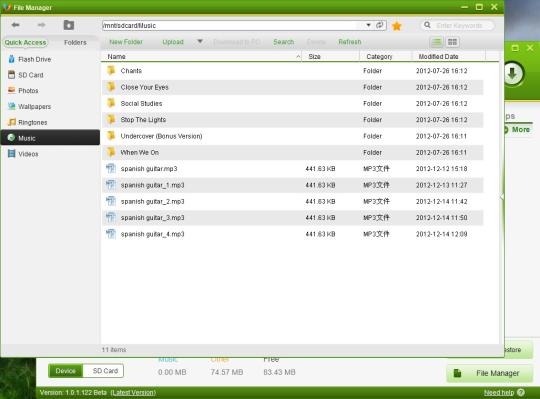Click the spanish guitar_3.mp3 file icon
This screenshot has width=540, height=399.
tap(111, 217)
